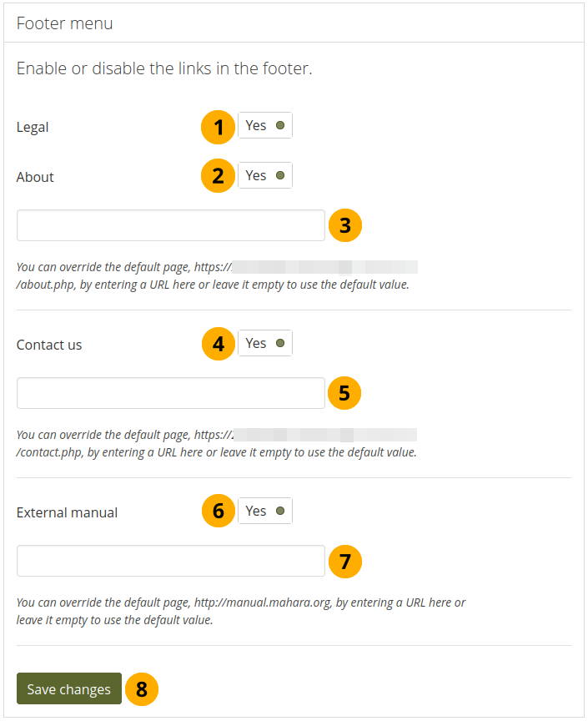
Task: Click the number 2 callout badge
Action: tap(219, 177)
